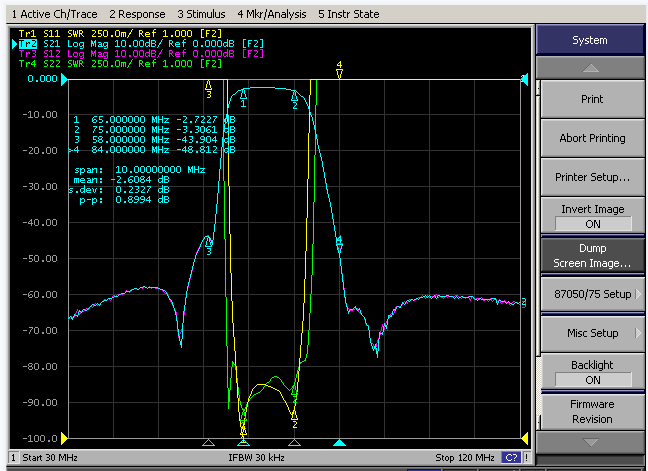Select marker 4 triangle on stimulus axis
Viewport: 648px width, 471px height.
[x=339, y=443]
